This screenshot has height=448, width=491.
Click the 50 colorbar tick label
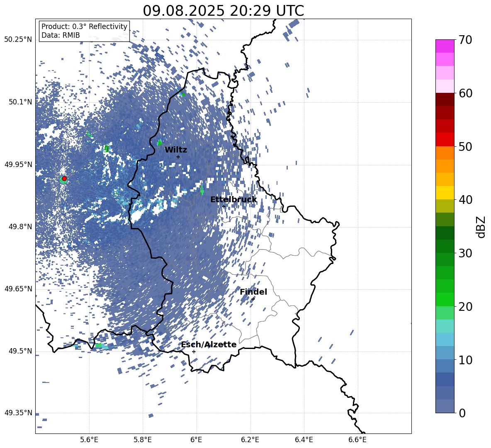(466, 146)
